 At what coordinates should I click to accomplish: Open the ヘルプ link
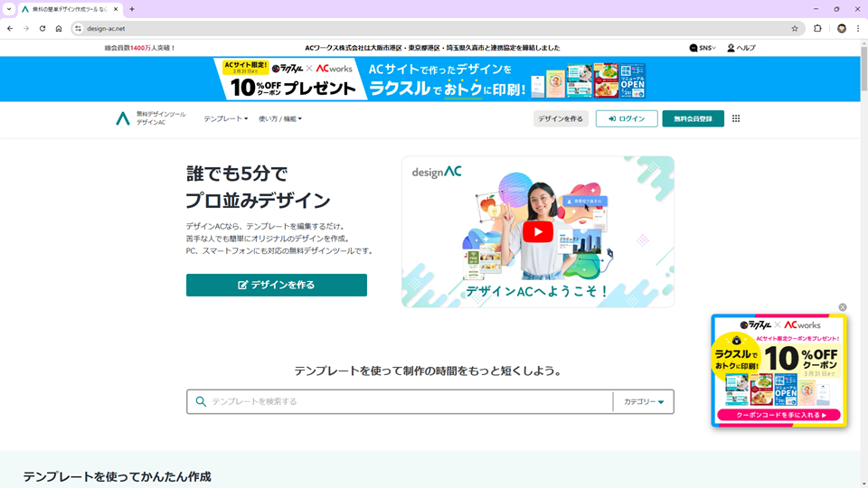pyautogui.click(x=741, y=48)
